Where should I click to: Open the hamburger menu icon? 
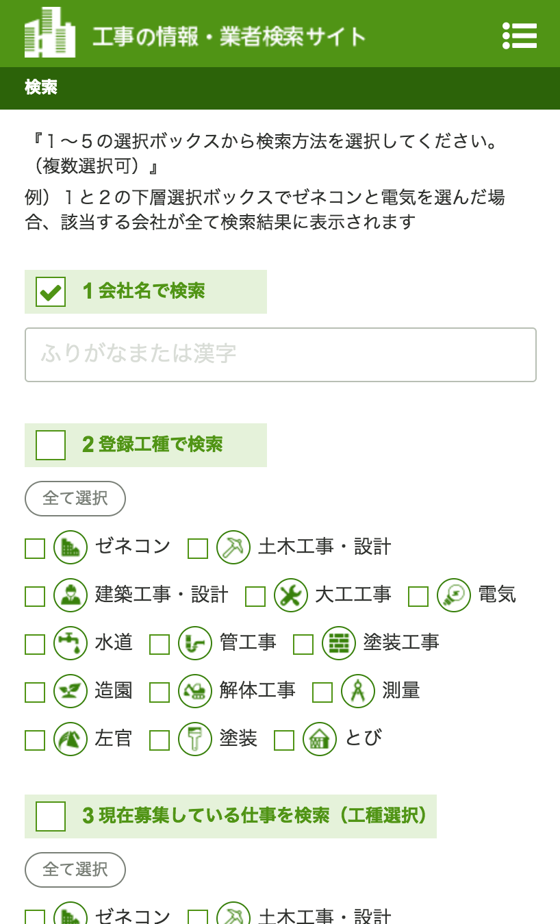click(x=520, y=36)
